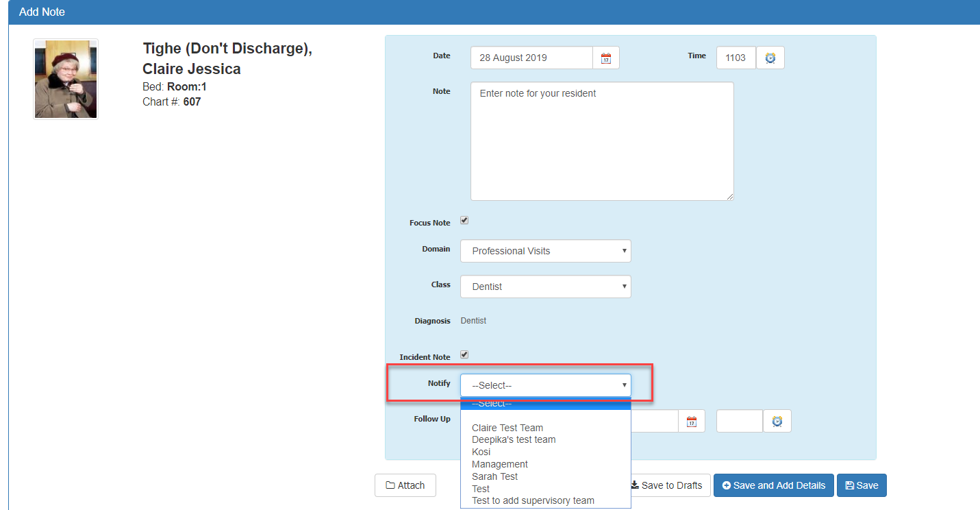Choose Claire Test Team from the list
Viewport: 980px width, 510px height.
507,428
